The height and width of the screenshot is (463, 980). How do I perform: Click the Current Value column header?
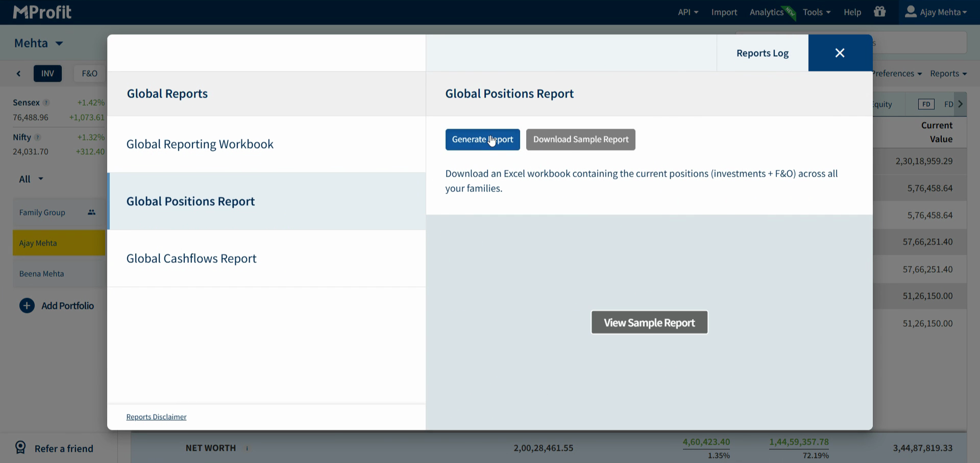(937, 132)
